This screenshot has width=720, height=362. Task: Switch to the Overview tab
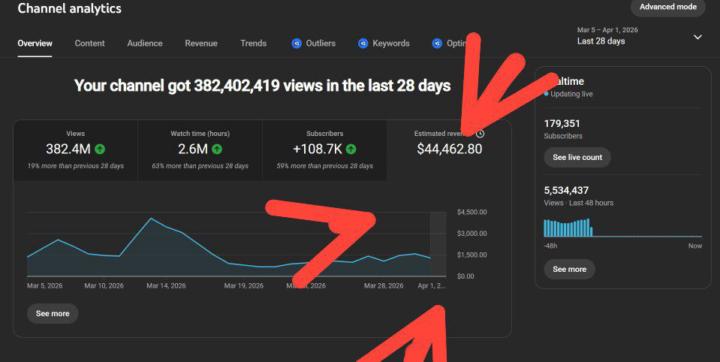click(35, 43)
